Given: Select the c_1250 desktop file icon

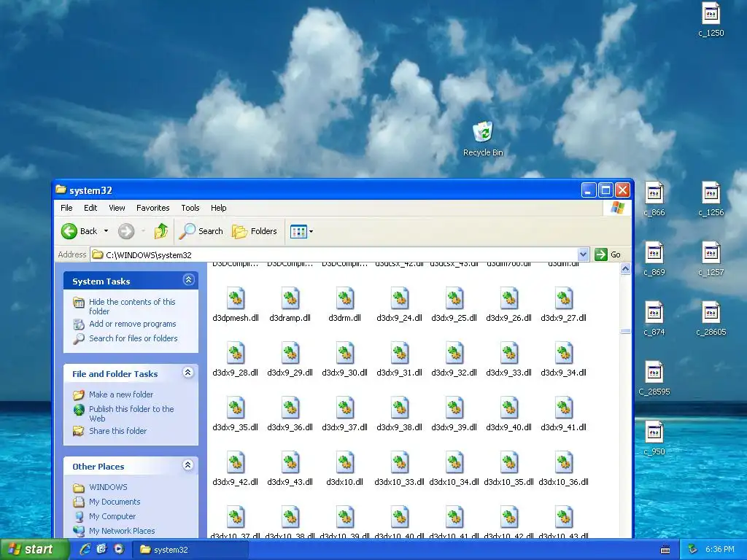Looking at the screenshot, I should (711, 13).
